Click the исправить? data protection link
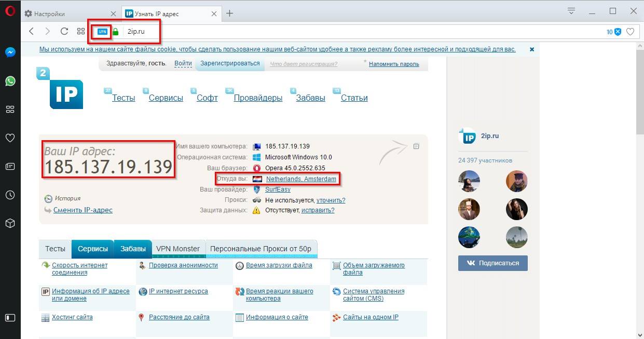Screen dimensions: 644x339 [x=317, y=210]
